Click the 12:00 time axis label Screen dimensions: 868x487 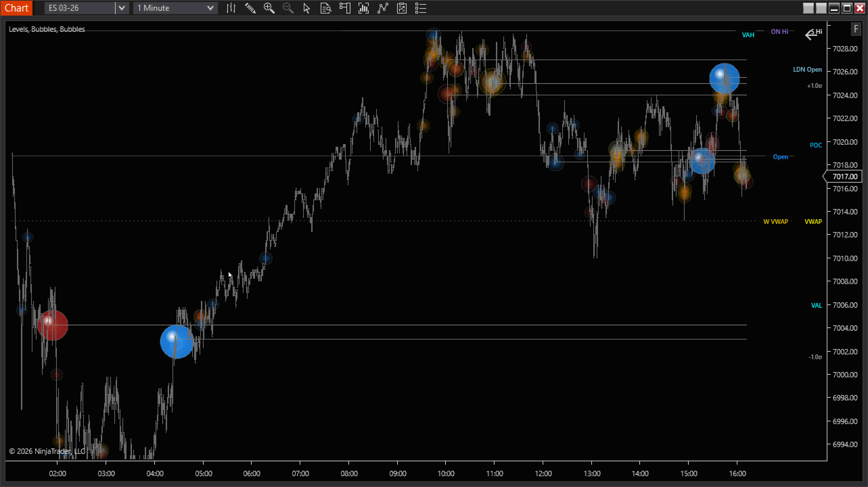[543, 473]
